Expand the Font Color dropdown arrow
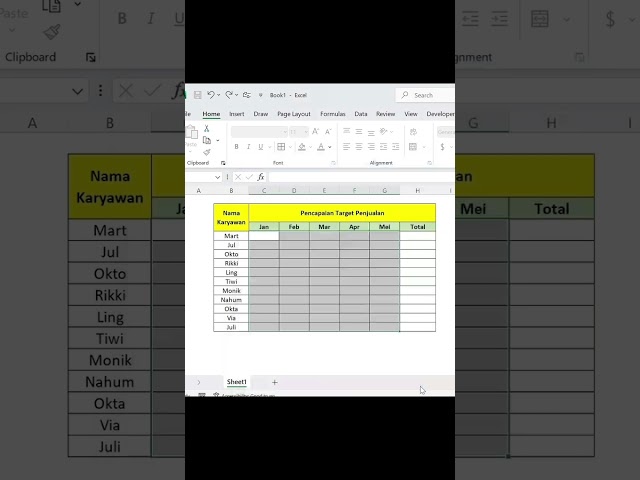Image resolution: width=640 pixels, height=480 pixels. point(330,147)
